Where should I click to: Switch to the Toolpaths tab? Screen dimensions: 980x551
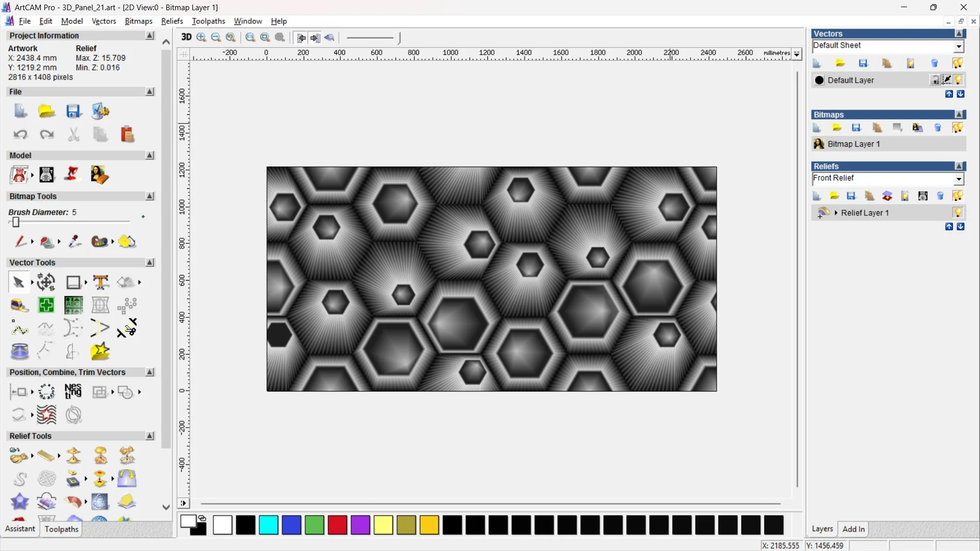pos(61,529)
